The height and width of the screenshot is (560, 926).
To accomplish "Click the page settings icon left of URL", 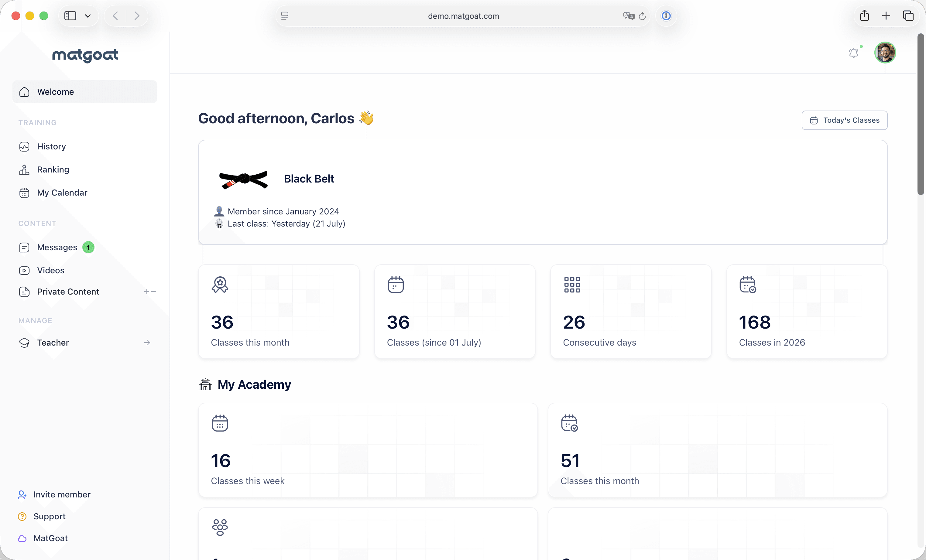I will [x=285, y=16].
